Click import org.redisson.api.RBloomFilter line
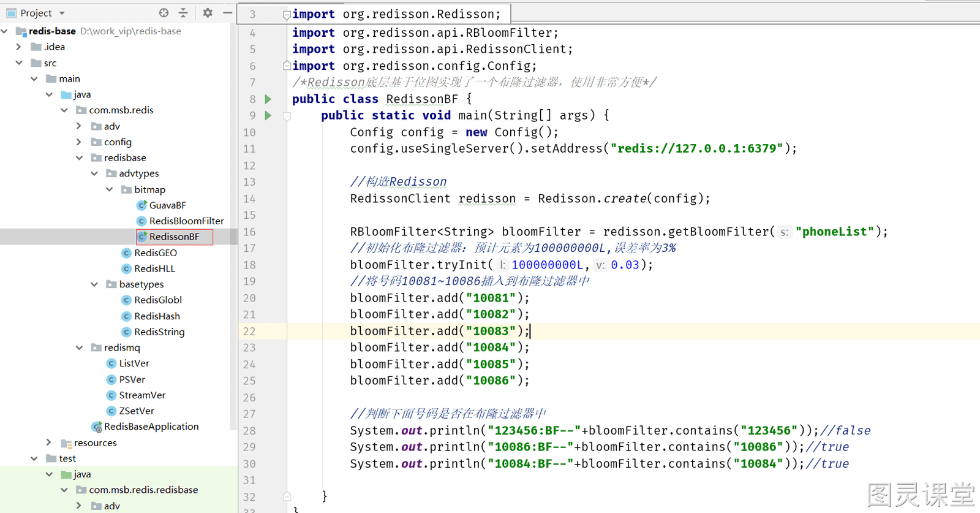980x513 pixels. (x=425, y=32)
